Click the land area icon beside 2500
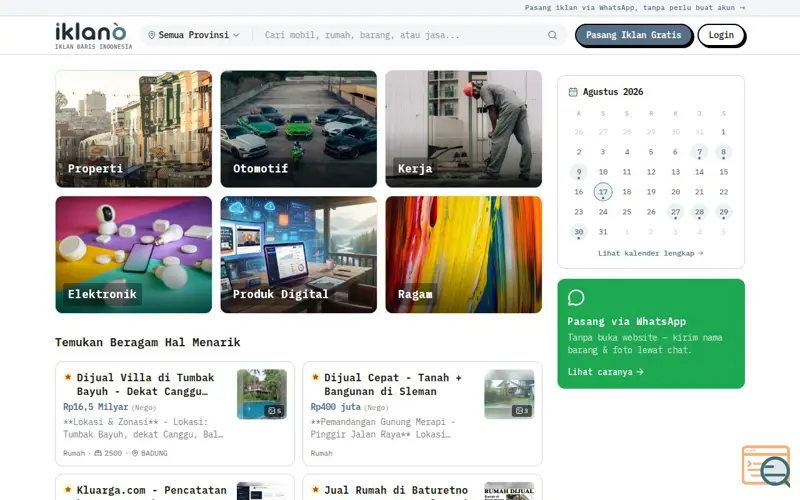The image size is (800, 500). 98,453
